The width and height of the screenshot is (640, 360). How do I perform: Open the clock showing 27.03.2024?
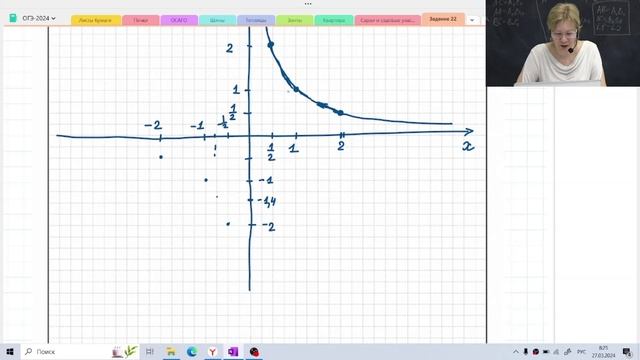[x=603, y=351]
